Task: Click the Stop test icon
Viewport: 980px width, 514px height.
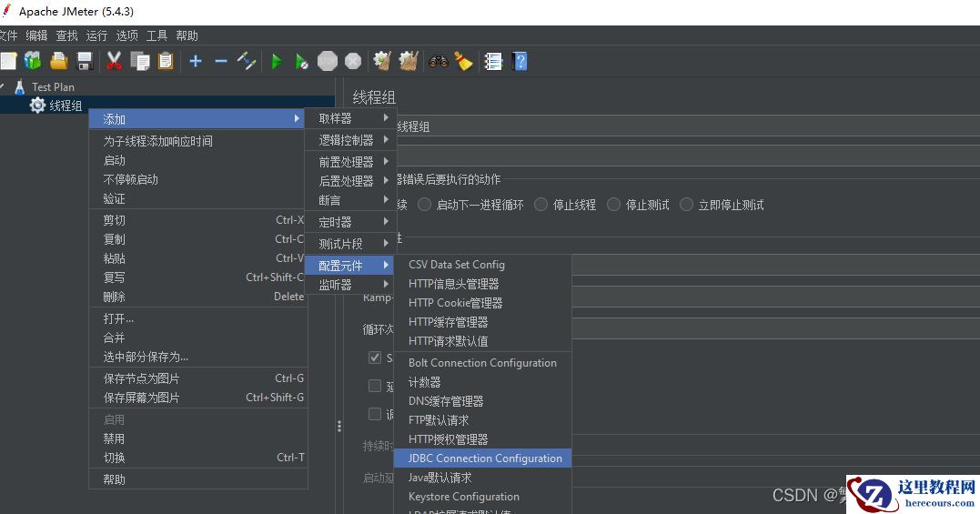Action: click(328, 61)
